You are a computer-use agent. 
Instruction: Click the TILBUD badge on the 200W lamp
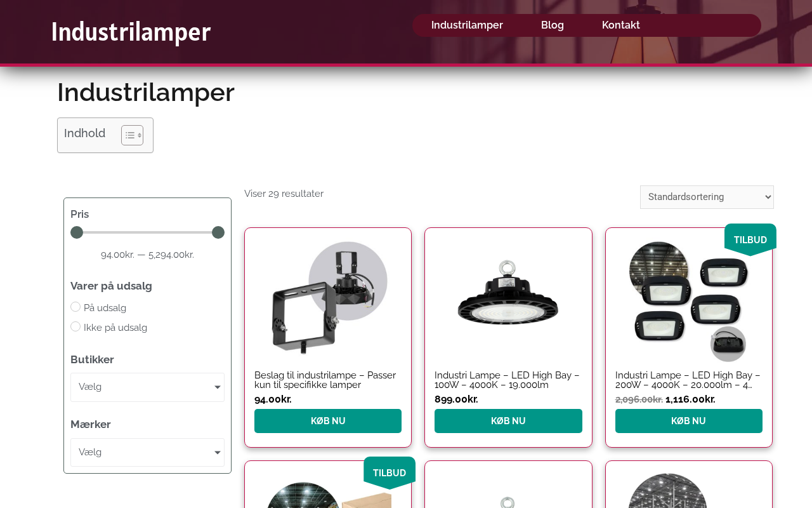click(x=750, y=239)
